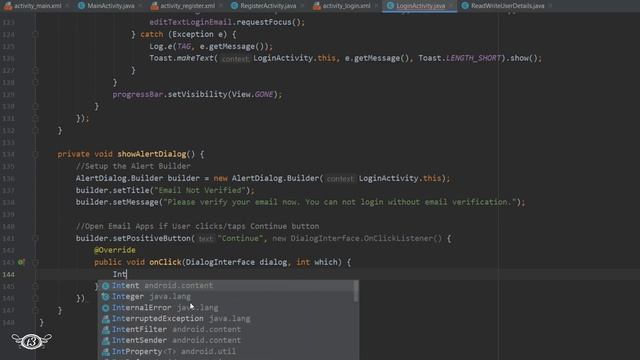
Task: Click the class icon on LoginActivity.java tab
Action: 390,6
